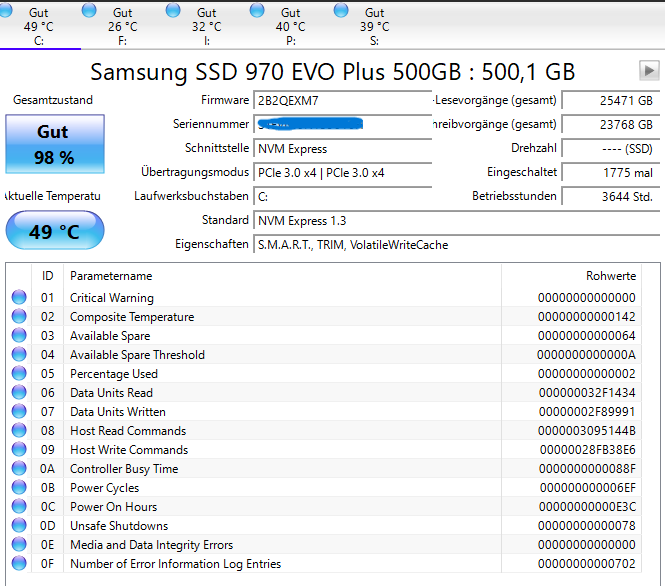Click the Gut 98 % health status button
Screen dimensions: 665x586
(x=55, y=144)
